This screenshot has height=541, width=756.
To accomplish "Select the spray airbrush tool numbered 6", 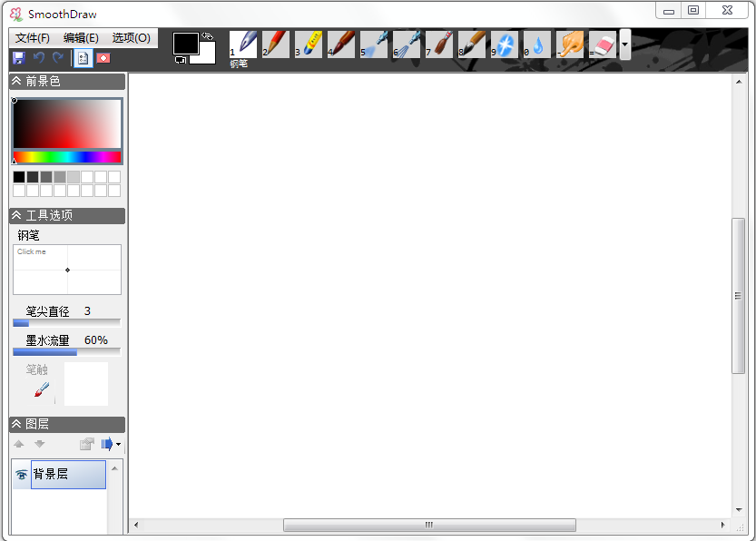I will click(407, 44).
